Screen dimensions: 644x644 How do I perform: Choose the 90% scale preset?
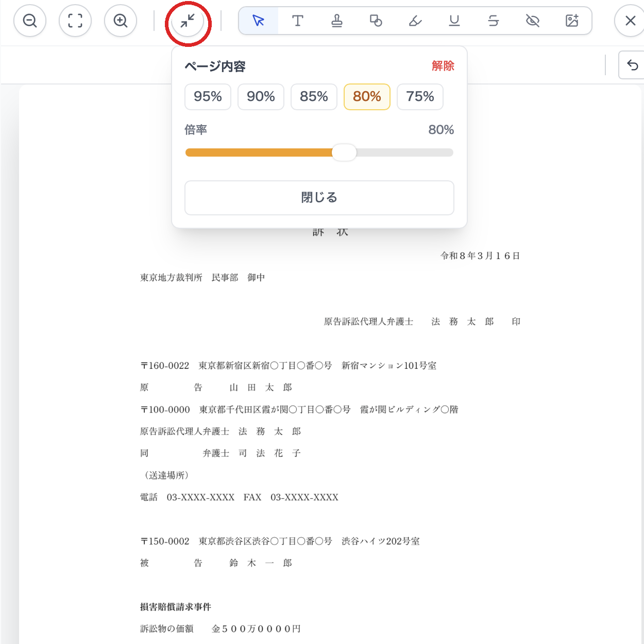261,97
